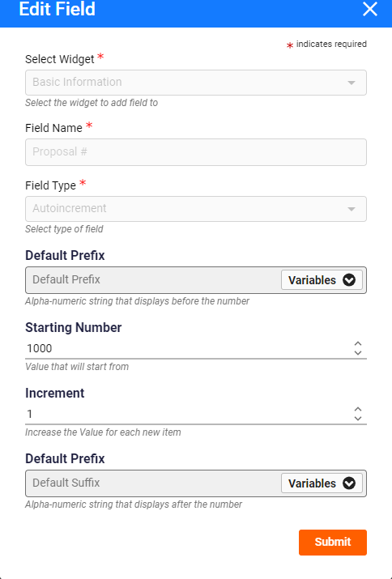Click the Default Suffix text field
Viewport: 392px width, 579px height.
click(x=153, y=483)
